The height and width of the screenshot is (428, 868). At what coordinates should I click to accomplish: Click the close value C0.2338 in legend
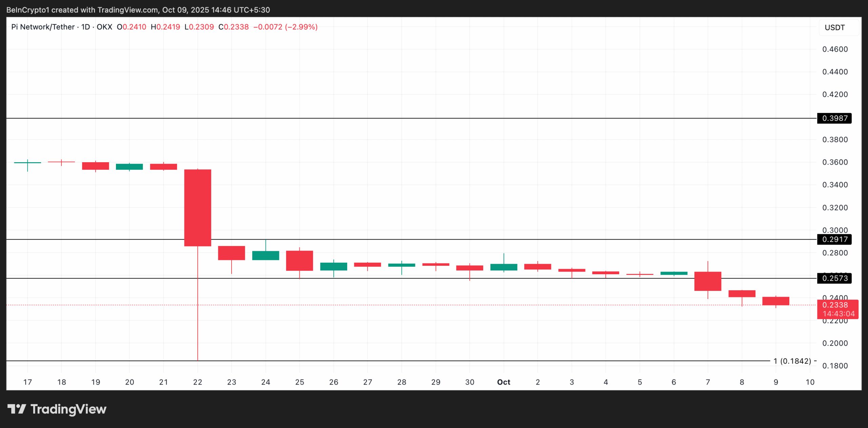234,27
